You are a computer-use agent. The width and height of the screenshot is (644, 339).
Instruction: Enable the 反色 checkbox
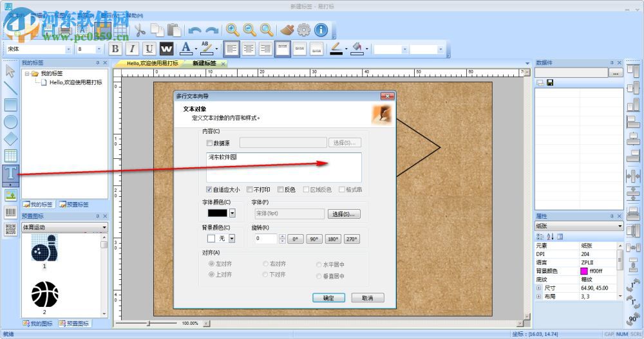(x=281, y=189)
